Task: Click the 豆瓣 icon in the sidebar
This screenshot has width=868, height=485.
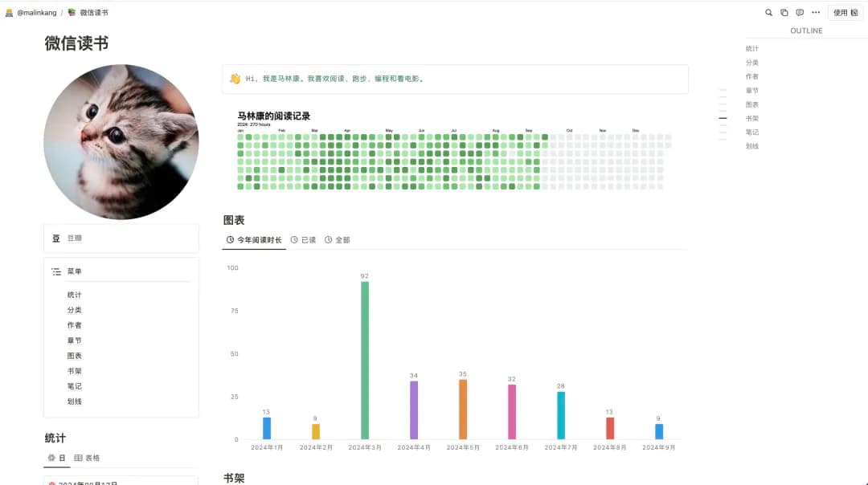Action: coord(56,238)
